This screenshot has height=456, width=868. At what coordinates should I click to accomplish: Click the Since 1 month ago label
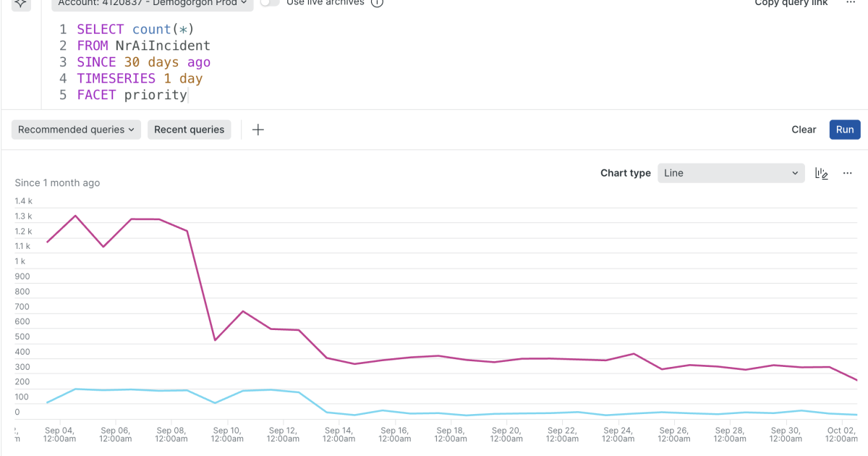pos(57,182)
